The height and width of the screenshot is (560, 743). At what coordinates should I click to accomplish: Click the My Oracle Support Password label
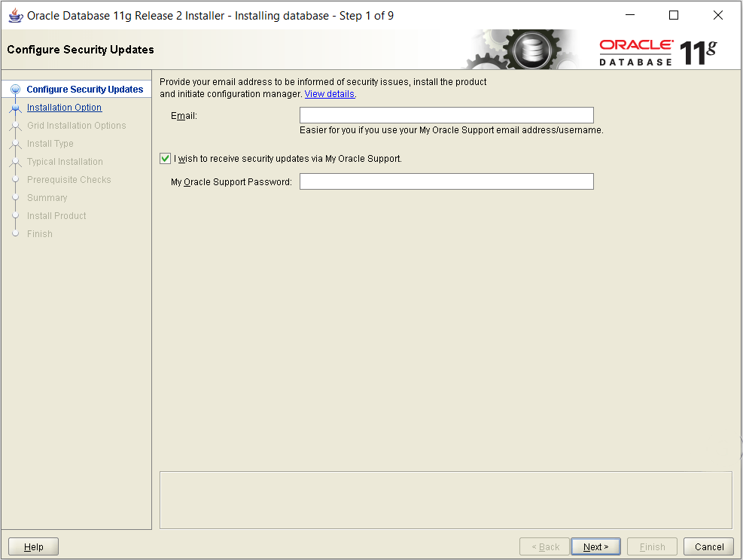coord(231,182)
